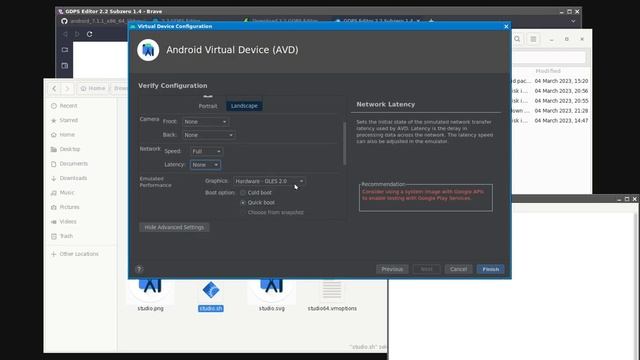Click plus icon beside Other Locations
Screen dimensions: 640x360
(53, 254)
